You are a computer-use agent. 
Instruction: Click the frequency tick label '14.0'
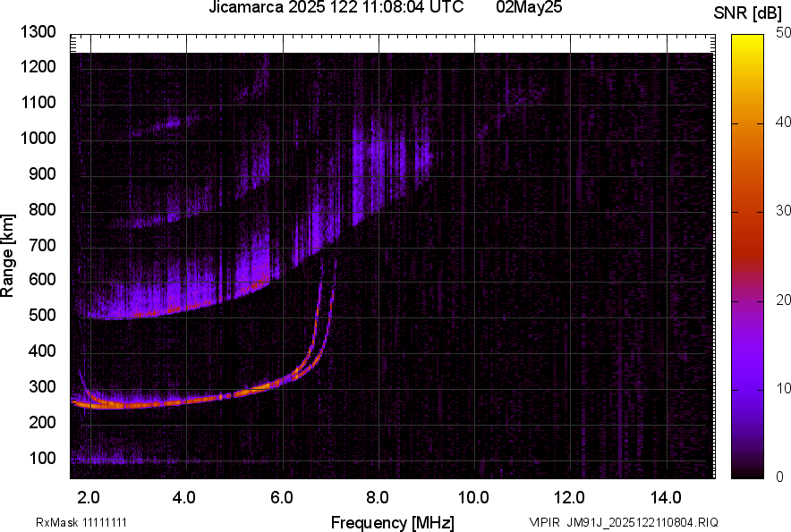point(666,498)
